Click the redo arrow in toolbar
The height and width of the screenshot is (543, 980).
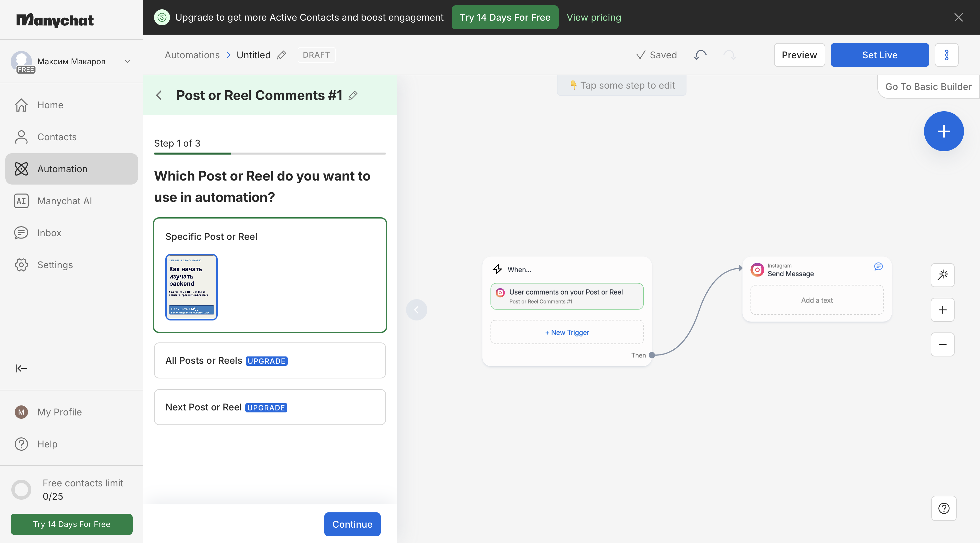click(x=729, y=55)
